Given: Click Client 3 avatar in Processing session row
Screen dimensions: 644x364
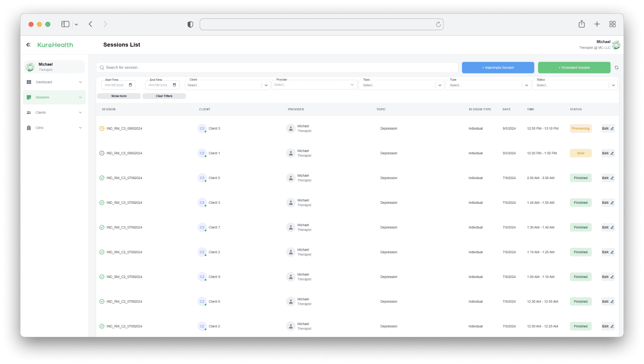Looking at the screenshot, I should [x=202, y=129].
